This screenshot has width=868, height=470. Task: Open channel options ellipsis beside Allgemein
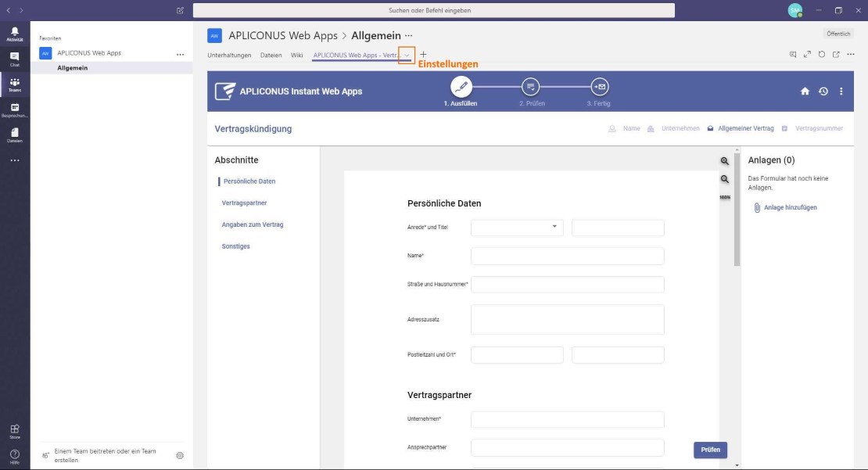[x=408, y=35]
